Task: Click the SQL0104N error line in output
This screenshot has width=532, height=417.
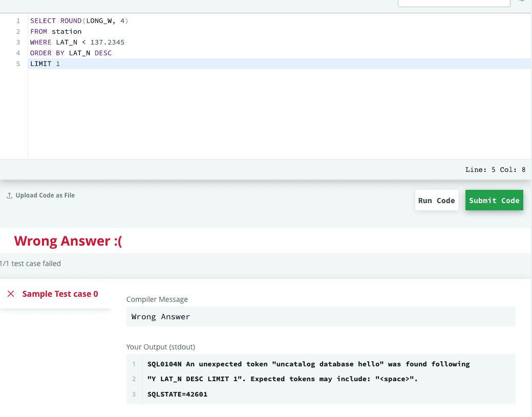Action: [x=308, y=364]
